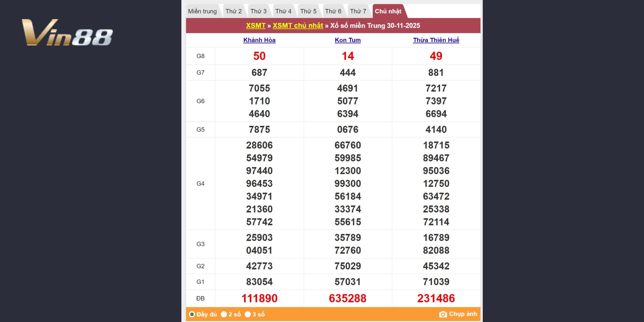Viewport: 644px width, 322px height.
Task: Open the Thứ 7 tab
Action: pos(358,11)
